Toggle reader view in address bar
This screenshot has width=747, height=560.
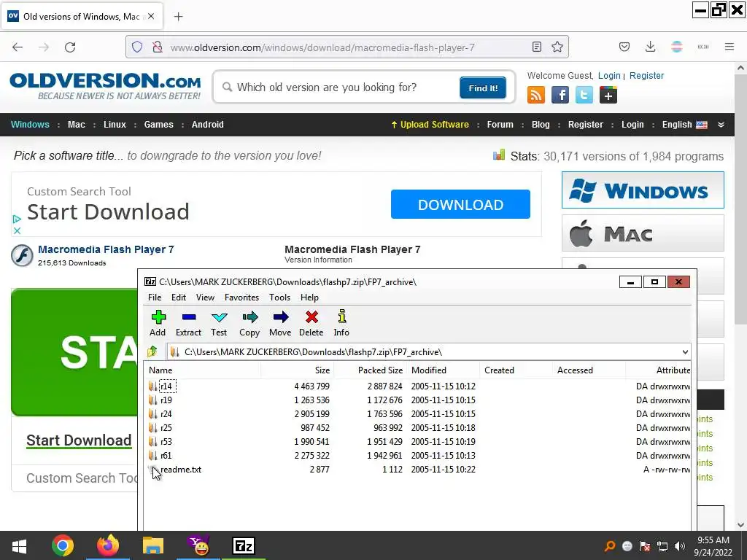pos(537,47)
